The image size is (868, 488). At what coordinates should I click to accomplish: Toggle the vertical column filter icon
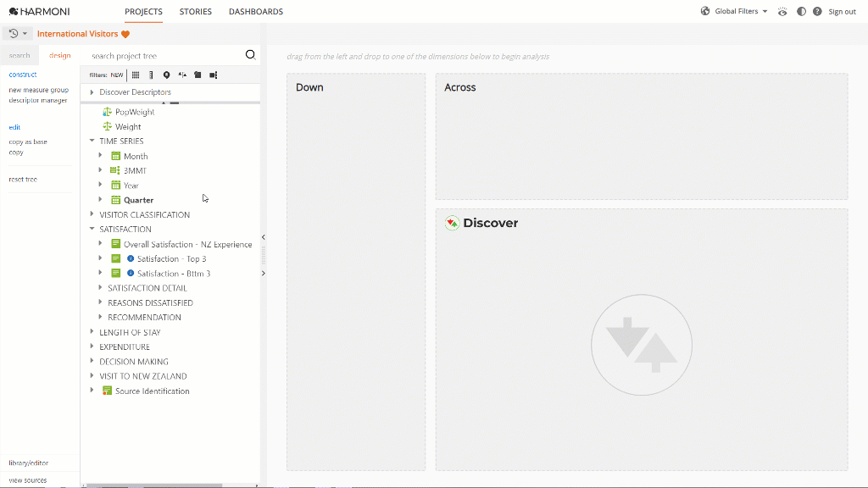(x=151, y=75)
